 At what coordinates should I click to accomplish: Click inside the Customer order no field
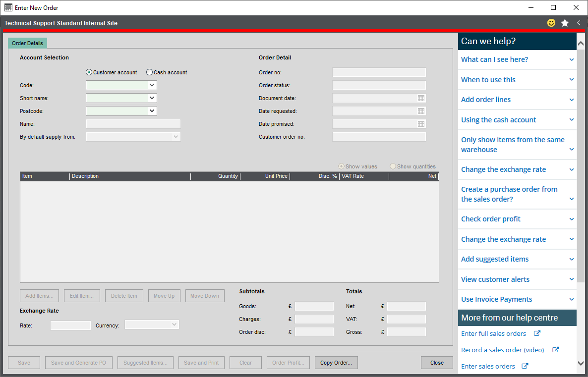379,136
